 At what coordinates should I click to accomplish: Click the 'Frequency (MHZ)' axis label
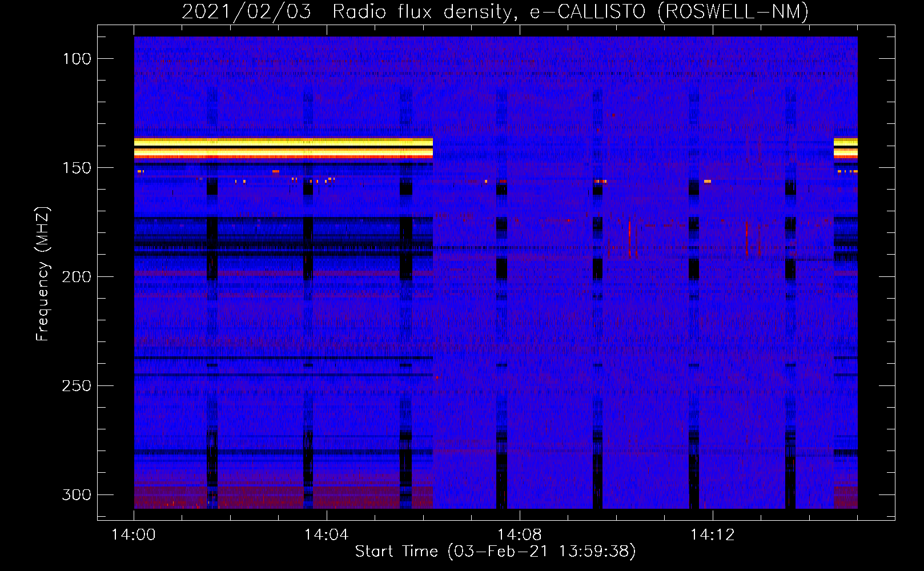click(x=43, y=274)
